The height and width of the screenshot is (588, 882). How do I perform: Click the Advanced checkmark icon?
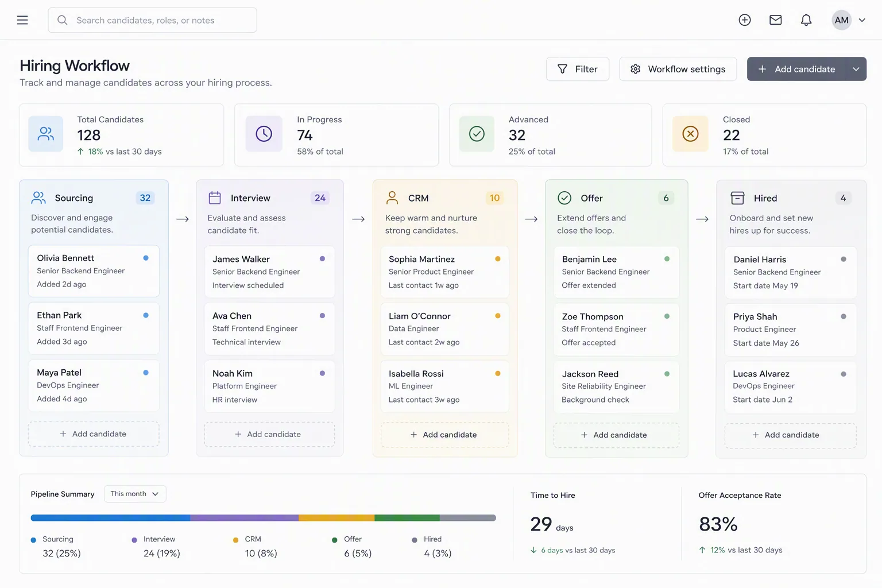coord(477,134)
